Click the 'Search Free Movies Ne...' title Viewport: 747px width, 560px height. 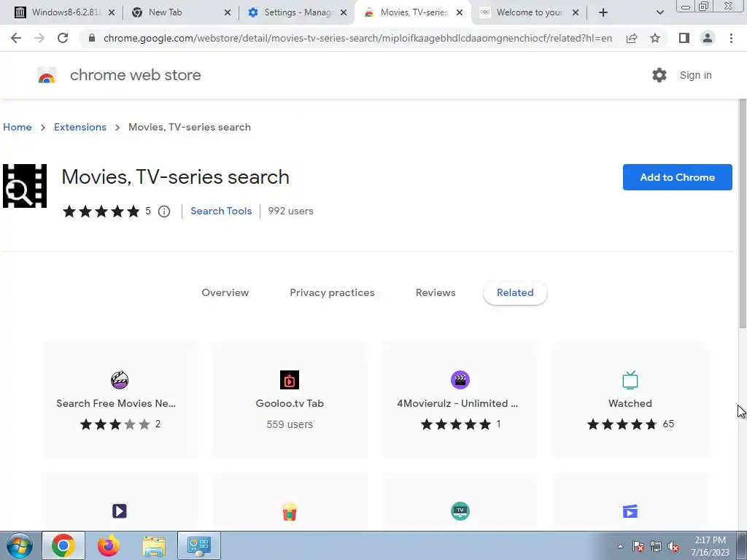pos(116,403)
